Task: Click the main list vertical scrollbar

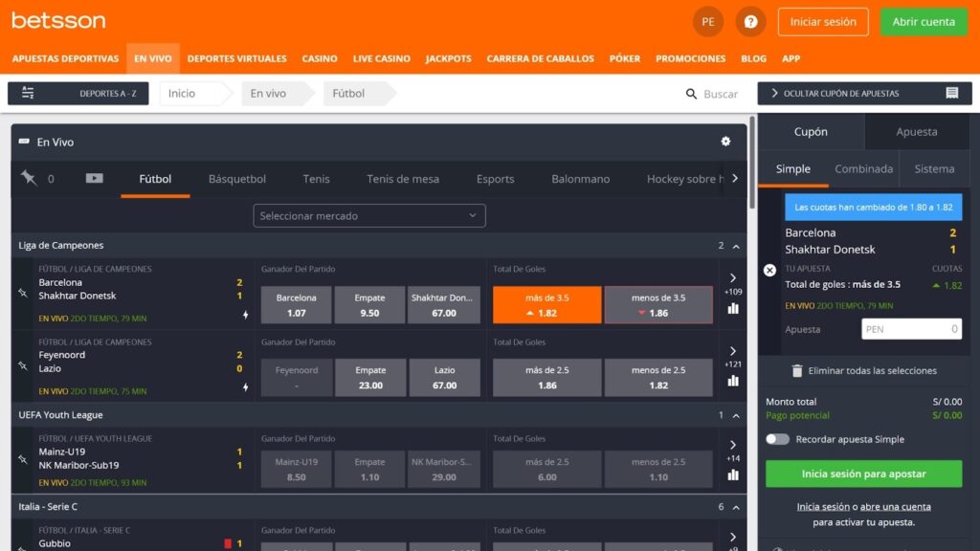Action: pos(752,163)
